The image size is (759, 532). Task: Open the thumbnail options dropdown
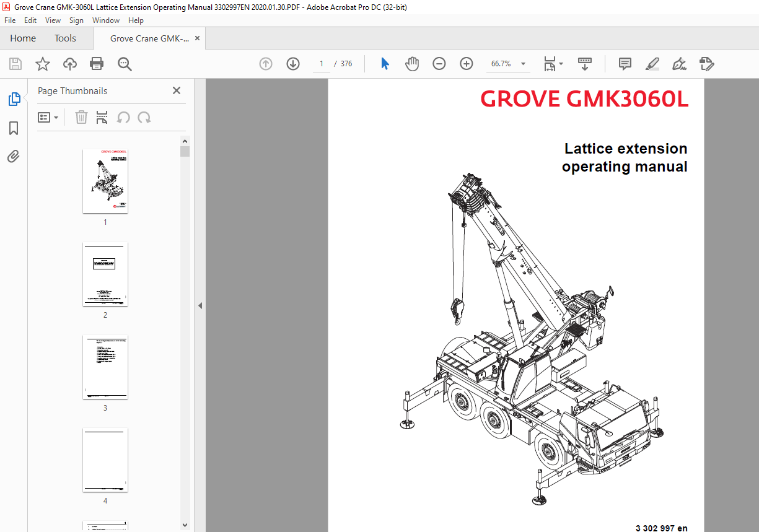pyautogui.click(x=48, y=117)
